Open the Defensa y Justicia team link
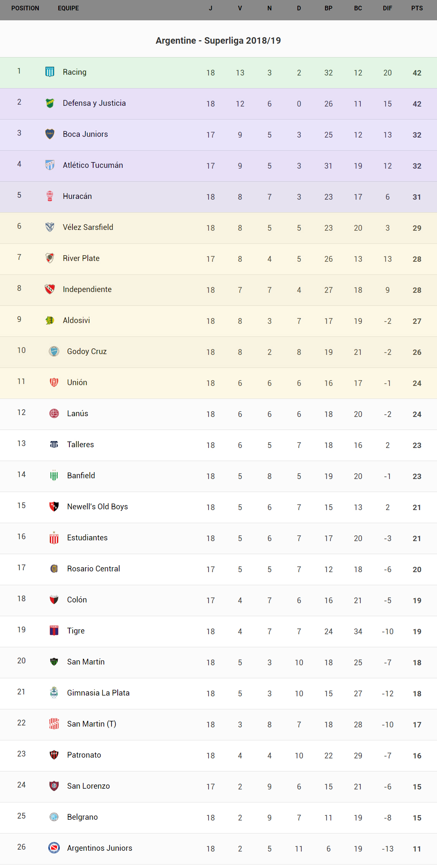 pos(94,103)
